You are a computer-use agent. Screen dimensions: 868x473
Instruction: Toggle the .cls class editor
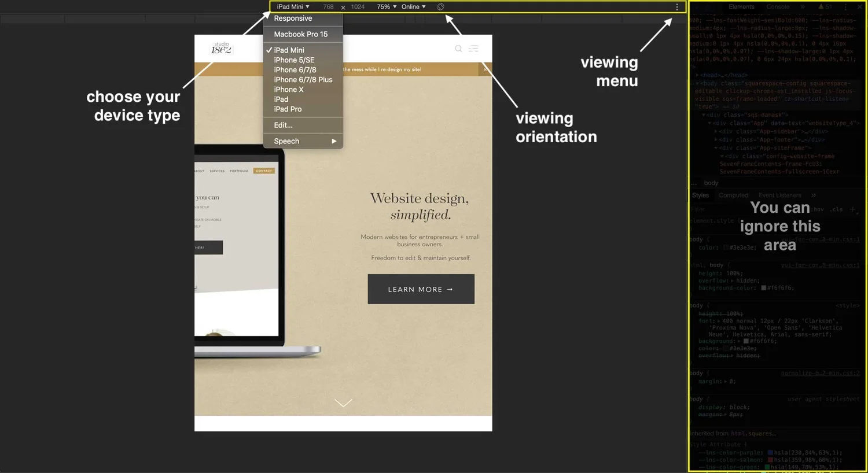[836, 209]
